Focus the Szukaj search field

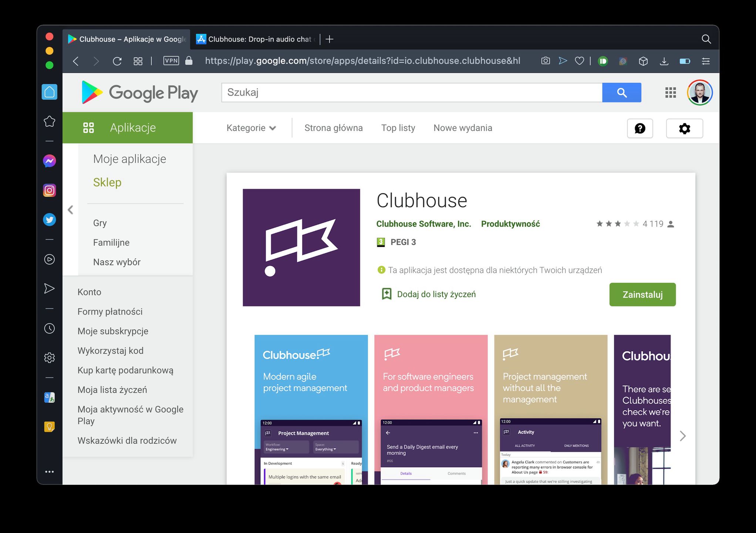coord(412,92)
